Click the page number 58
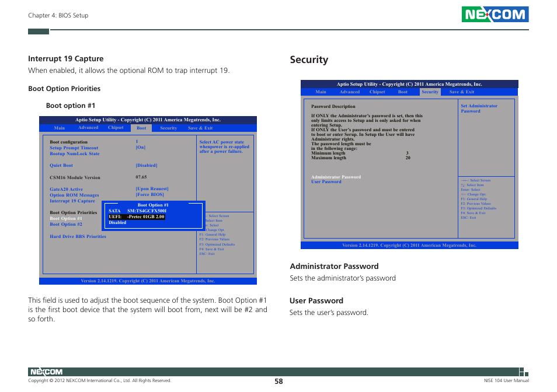The height and width of the screenshot is (392, 557). (278, 381)
